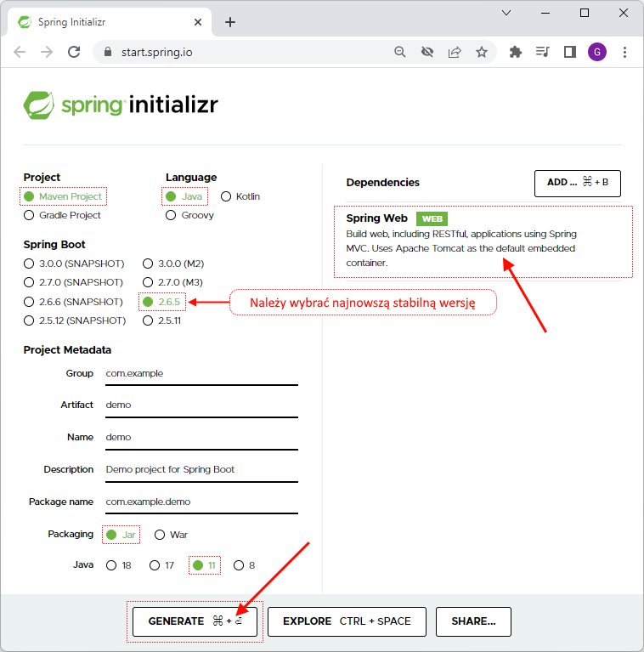Open the zoom magnifier icon in address bar
This screenshot has width=644, height=652.
[x=399, y=52]
